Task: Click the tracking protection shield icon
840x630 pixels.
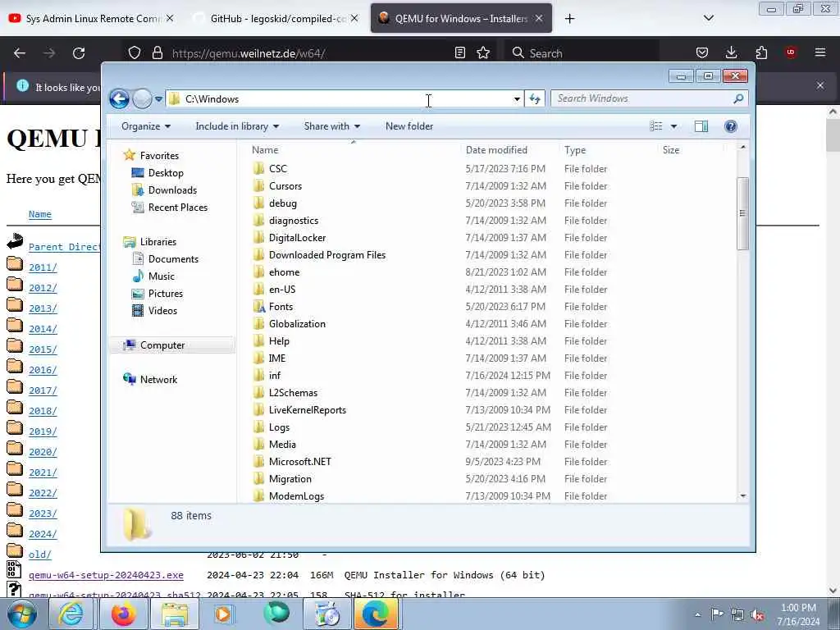Action: (135, 52)
